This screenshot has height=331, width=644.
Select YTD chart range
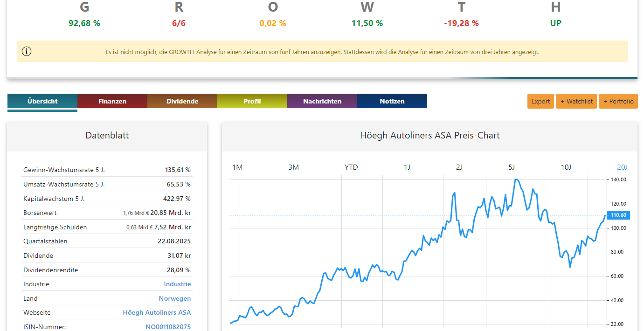(351, 167)
